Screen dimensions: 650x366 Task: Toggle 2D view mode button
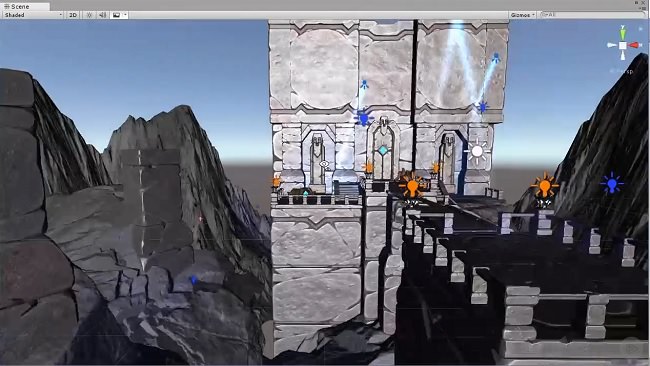tap(73, 15)
